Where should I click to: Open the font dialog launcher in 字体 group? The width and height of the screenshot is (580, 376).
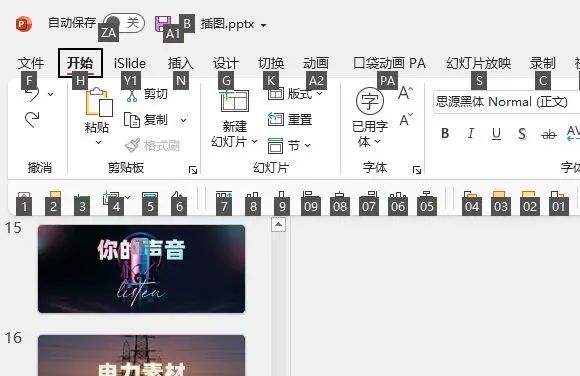(x=417, y=170)
